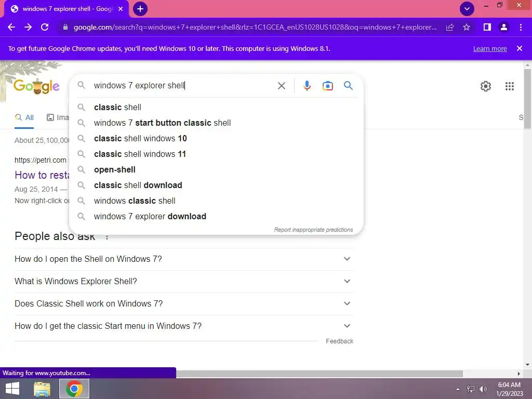The width and height of the screenshot is (532, 399).
Task: Click the horizontal scrollbar thumb
Action: [x=320, y=374]
